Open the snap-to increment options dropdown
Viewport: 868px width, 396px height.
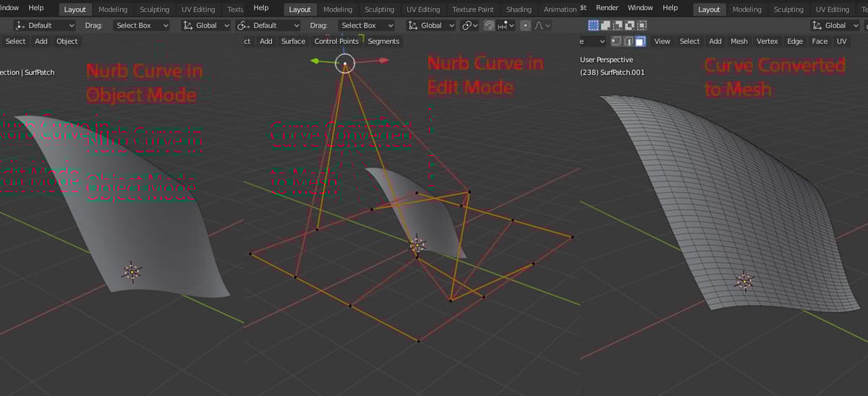pyautogui.click(x=506, y=25)
